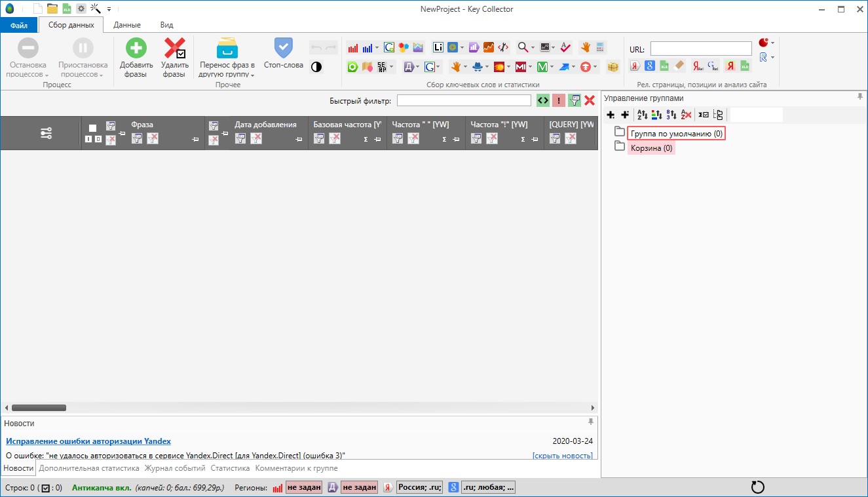Pin the Новости panel
Image resolution: width=868 pixels, height=497 pixels.
coord(591,422)
